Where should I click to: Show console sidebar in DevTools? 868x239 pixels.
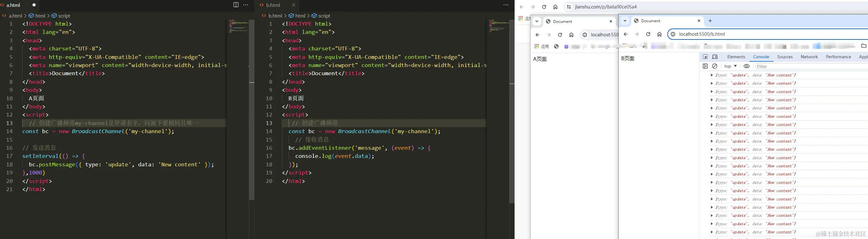[705, 66]
